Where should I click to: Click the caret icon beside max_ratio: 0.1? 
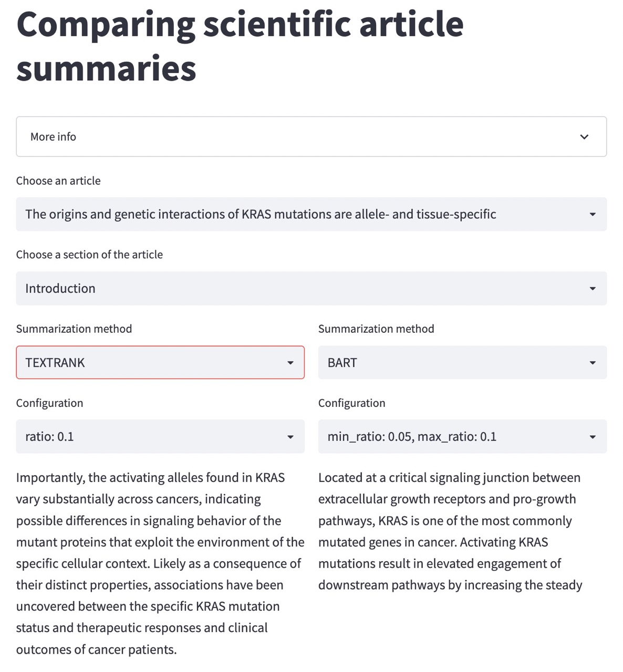pos(593,437)
